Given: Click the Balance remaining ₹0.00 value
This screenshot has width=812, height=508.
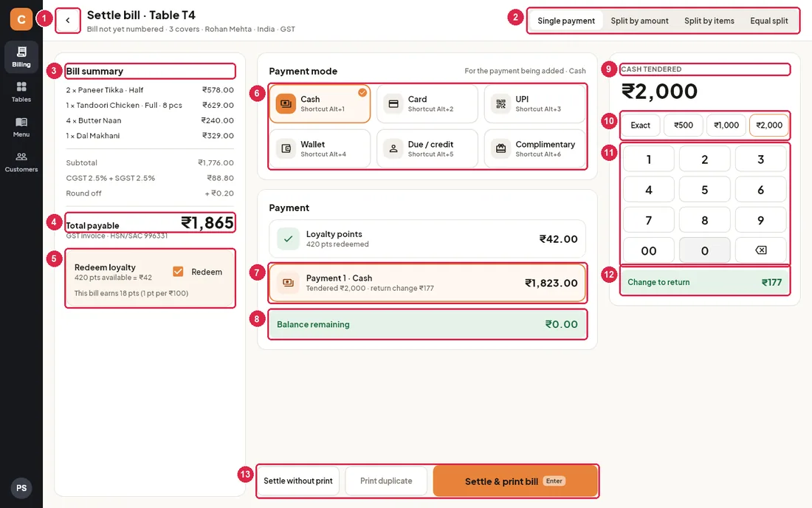Looking at the screenshot, I should 561,324.
